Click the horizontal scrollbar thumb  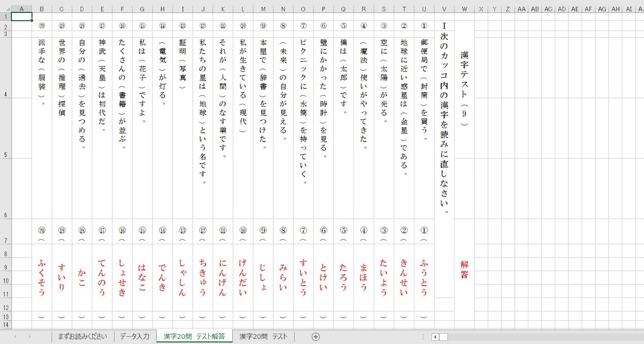click(443, 337)
